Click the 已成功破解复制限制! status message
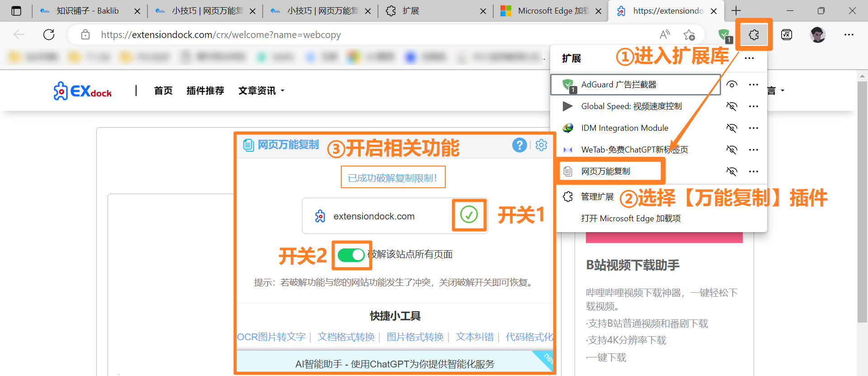The height and width of the screenshot is (376, 868). click(393, 178)
